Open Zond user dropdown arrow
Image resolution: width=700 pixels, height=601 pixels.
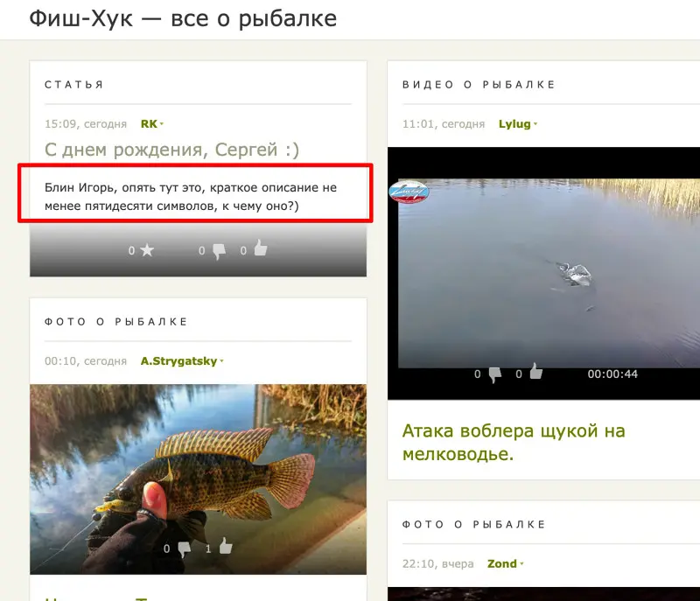tap(521, 564)
